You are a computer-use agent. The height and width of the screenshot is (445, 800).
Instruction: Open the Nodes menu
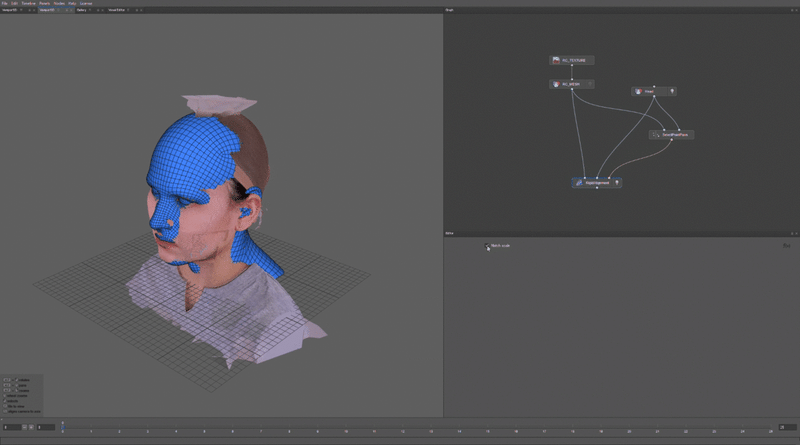(59, 3)
